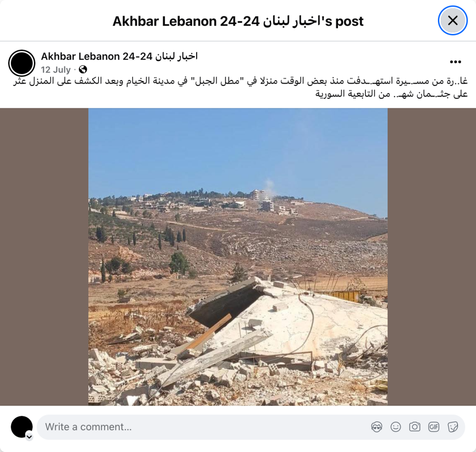
Task: Attach a photo using the camera icon
Action: point(415,427)
